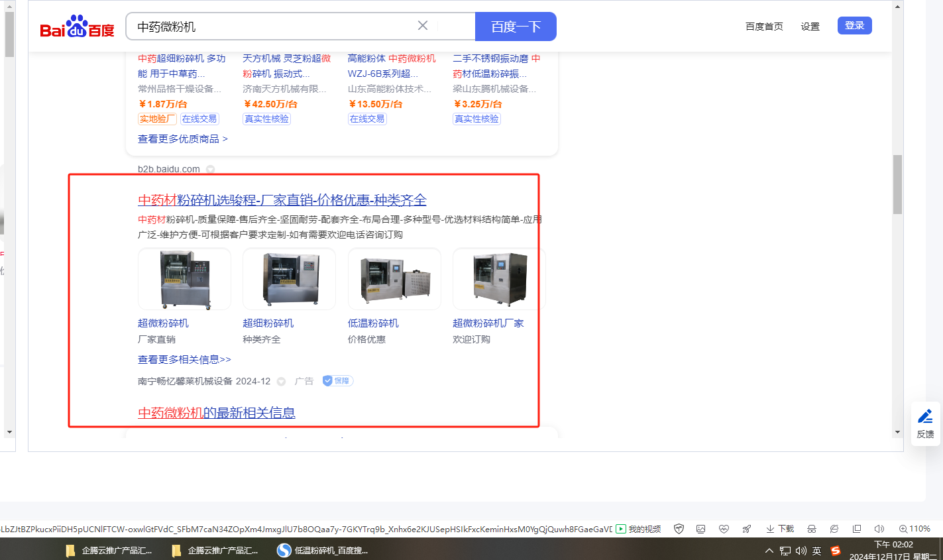Click the 低温粉碎机 product thumbnail
Screen dimensions: 943x560
point(394,279)
